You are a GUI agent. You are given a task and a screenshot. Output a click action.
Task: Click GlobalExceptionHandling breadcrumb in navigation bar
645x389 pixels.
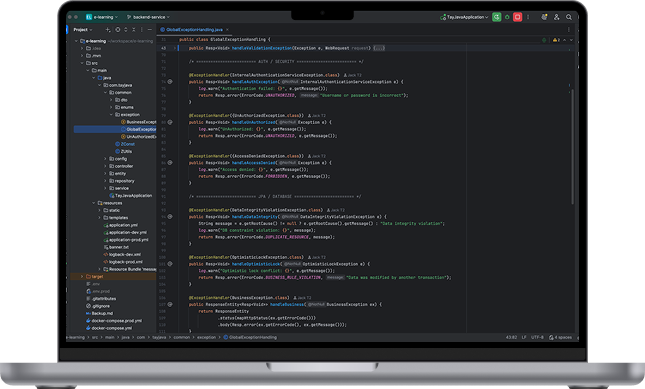coord(250,337)
